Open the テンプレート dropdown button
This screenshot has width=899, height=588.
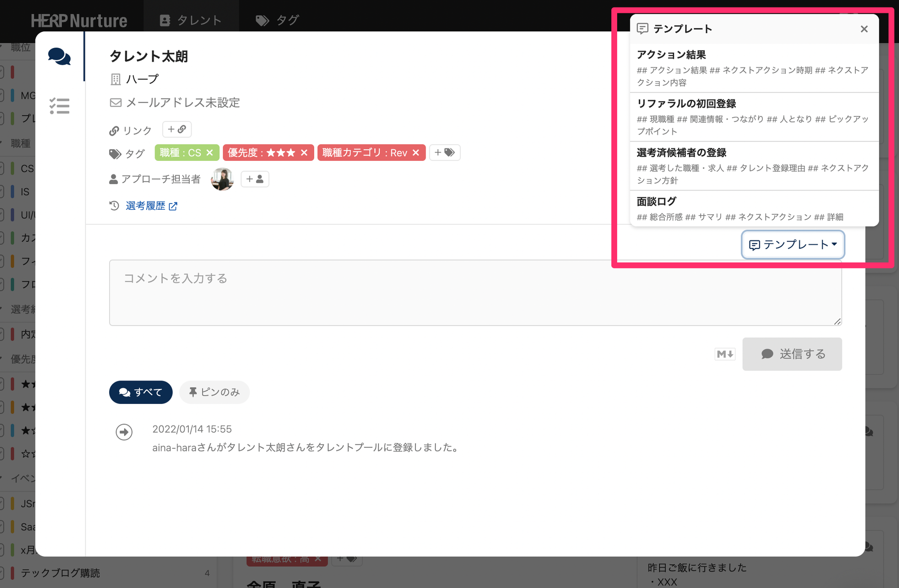[792, 244]
